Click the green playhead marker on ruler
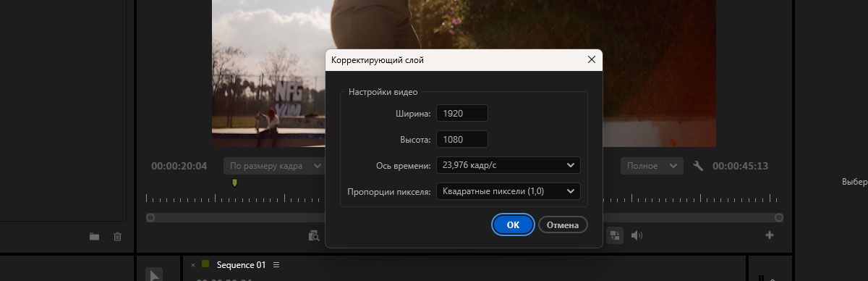Image resolution: width=868 pixels, height=281 pixels. click(x=234, y=183)
